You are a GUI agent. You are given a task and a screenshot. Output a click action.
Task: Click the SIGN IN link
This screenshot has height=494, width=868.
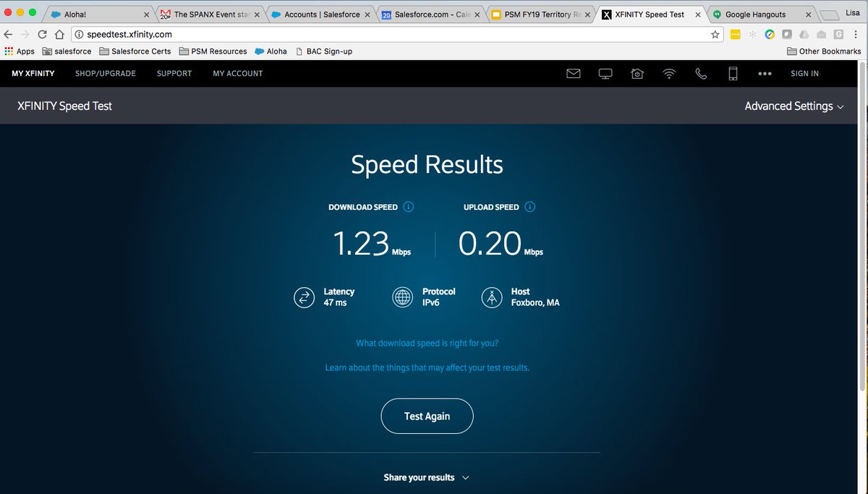click(804, 74)
